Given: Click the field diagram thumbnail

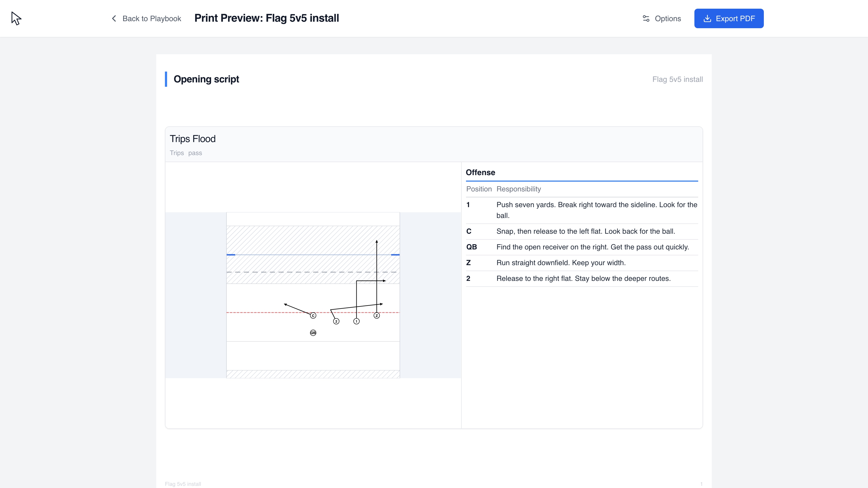Looking at the screenshot, I should click(x=313, y=295).
